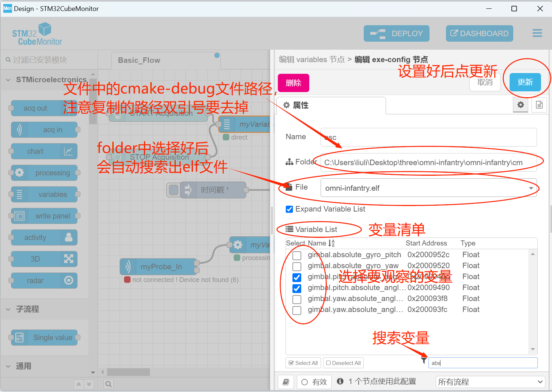This screenshot has height=392, width=552.
Task: Select the activity node icon
Action: pos(44,237)
